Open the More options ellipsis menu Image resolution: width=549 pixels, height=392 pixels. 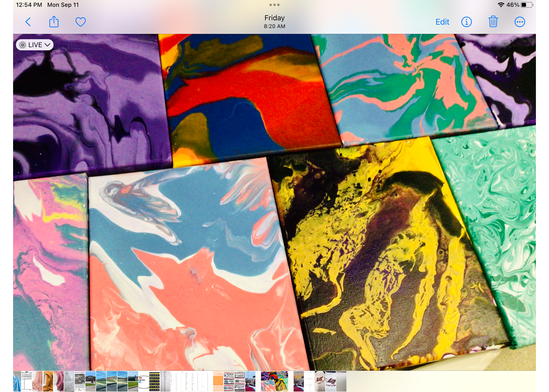tap(519, 22)
